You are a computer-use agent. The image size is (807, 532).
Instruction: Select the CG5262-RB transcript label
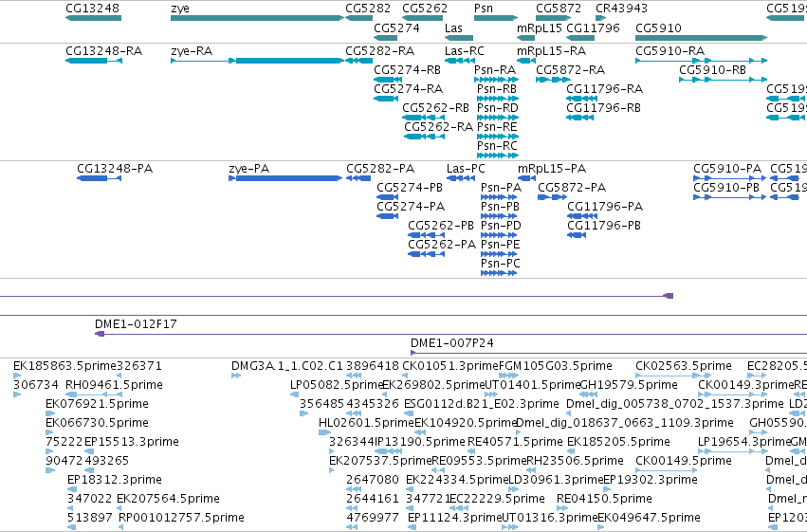[x=435, y=108]
